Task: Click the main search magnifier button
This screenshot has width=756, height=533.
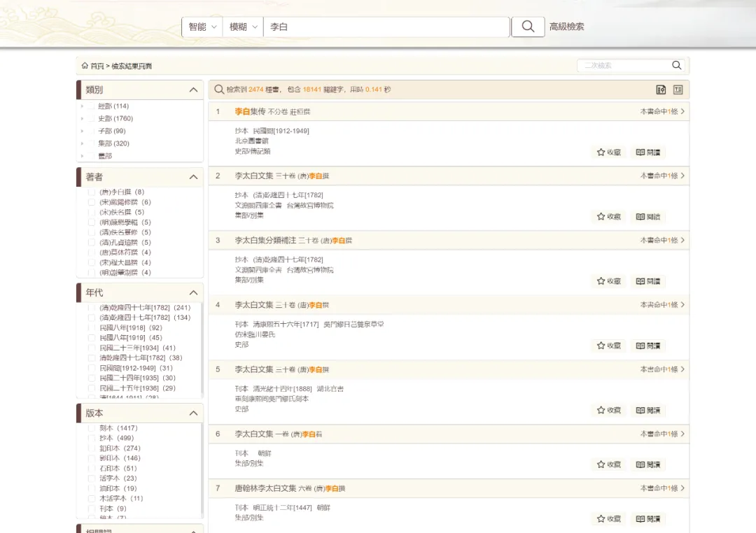Action: (x=528, y=27)
